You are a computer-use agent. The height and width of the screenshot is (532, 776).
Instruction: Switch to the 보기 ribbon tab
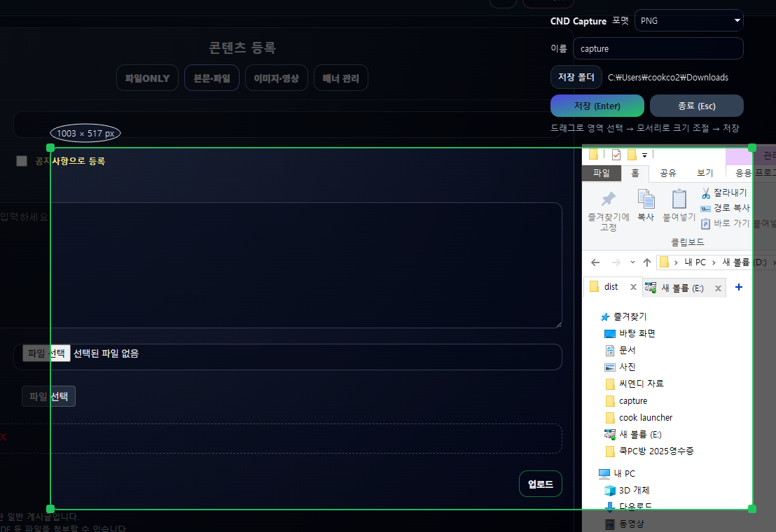pos(705,173)
